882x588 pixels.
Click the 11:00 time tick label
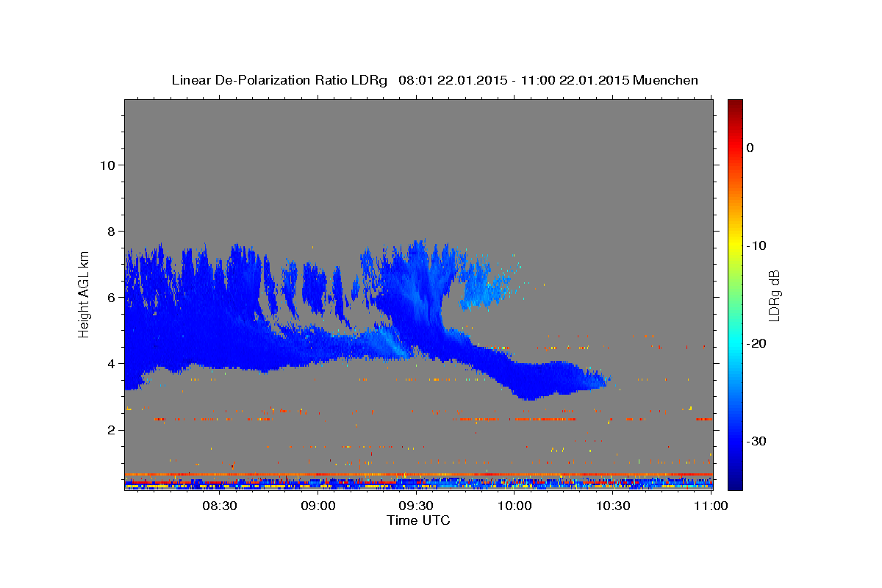[711, 506]
